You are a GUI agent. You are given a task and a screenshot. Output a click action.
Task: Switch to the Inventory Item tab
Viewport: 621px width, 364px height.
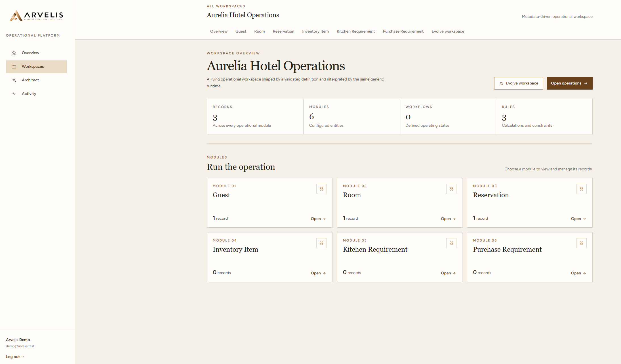coord(315,31)
